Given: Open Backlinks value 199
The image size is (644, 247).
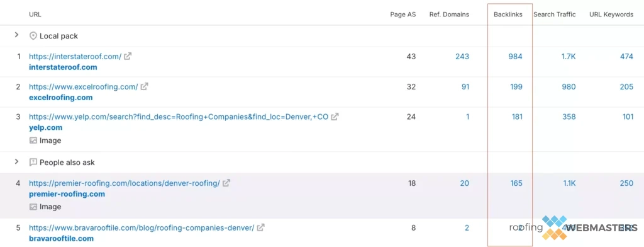Looking at the screenshot, I should pyautogui.click(x=516, y=87).
